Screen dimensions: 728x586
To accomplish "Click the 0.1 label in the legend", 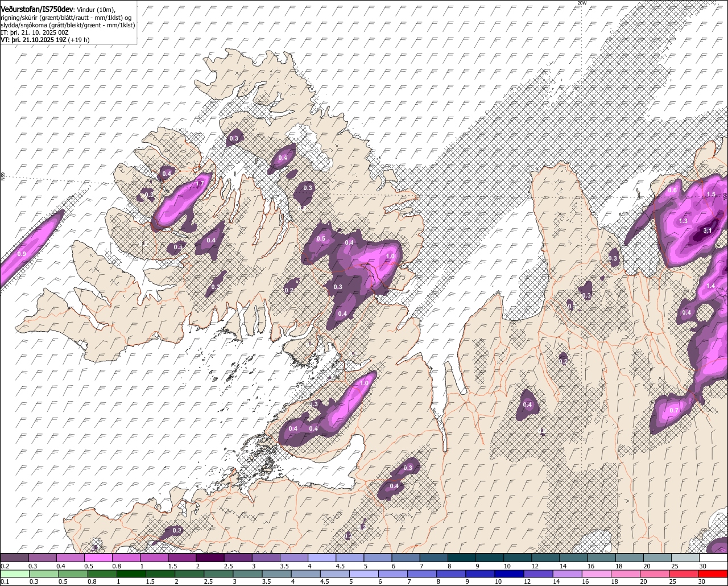I will 5,581.
